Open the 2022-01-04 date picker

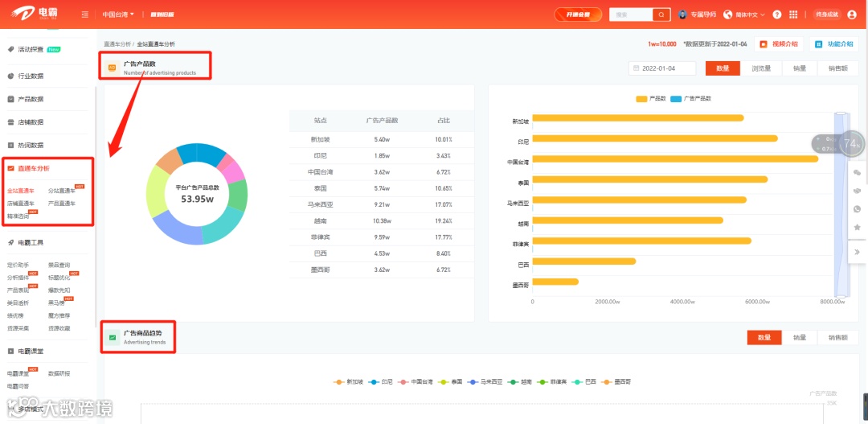tap(662, 68)
